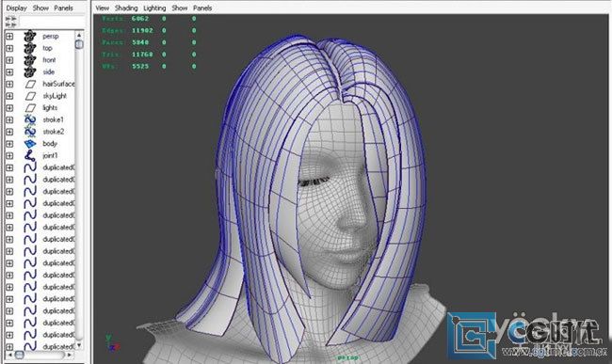Click the hairSurface transform icon
The width and height of the screenshot is (612, 364).
[30, 84]
